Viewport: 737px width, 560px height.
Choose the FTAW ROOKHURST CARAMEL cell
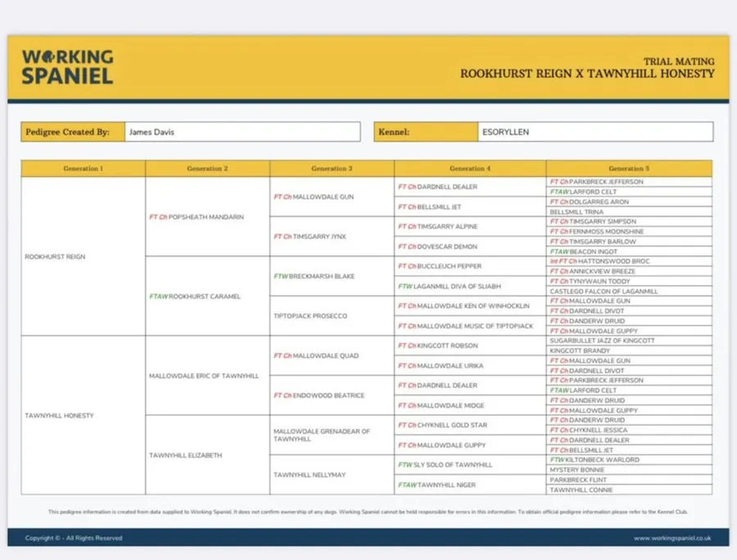coord(195,296)
